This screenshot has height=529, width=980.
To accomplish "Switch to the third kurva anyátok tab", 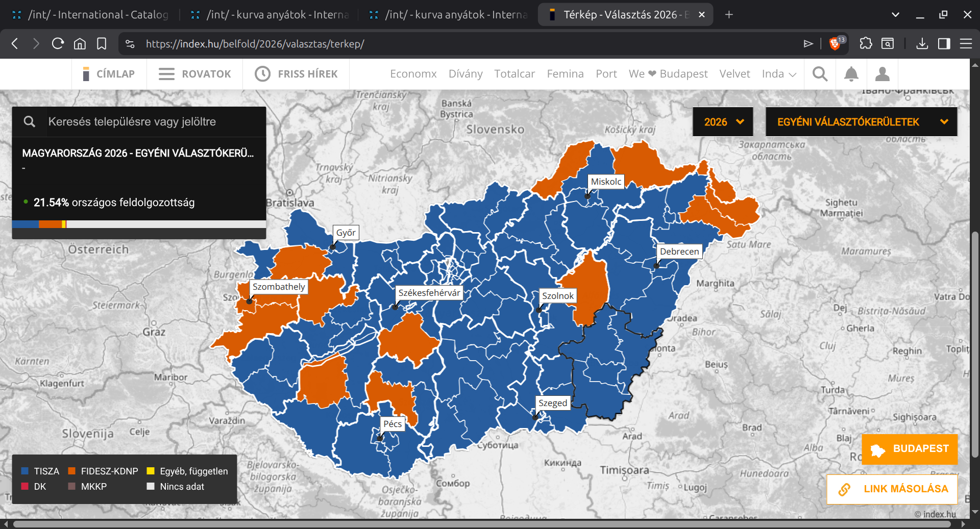I will pyautogui.click(x=448, y=15).
